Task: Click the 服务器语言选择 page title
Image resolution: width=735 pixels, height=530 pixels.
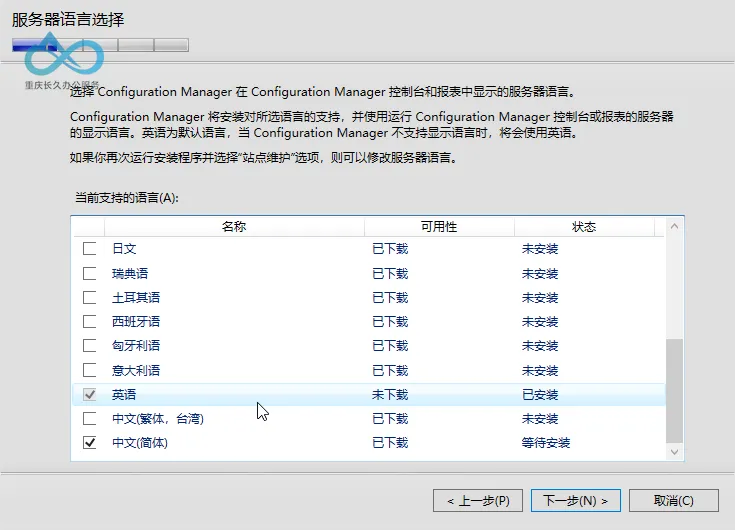Action: [68, 20]
